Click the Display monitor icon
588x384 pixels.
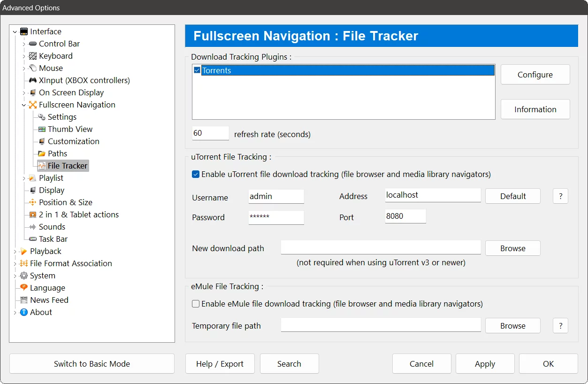click(x=33, y=190)
